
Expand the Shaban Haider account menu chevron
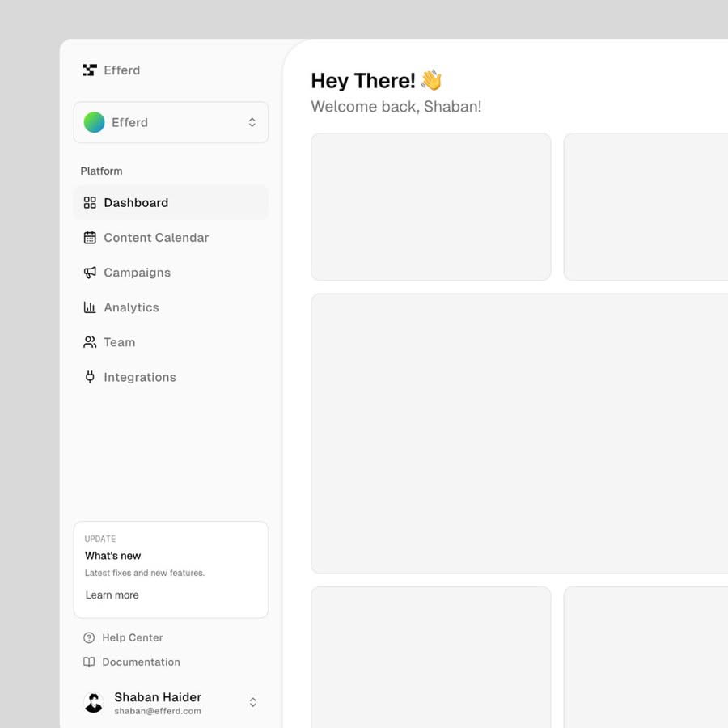pos(252,702)
